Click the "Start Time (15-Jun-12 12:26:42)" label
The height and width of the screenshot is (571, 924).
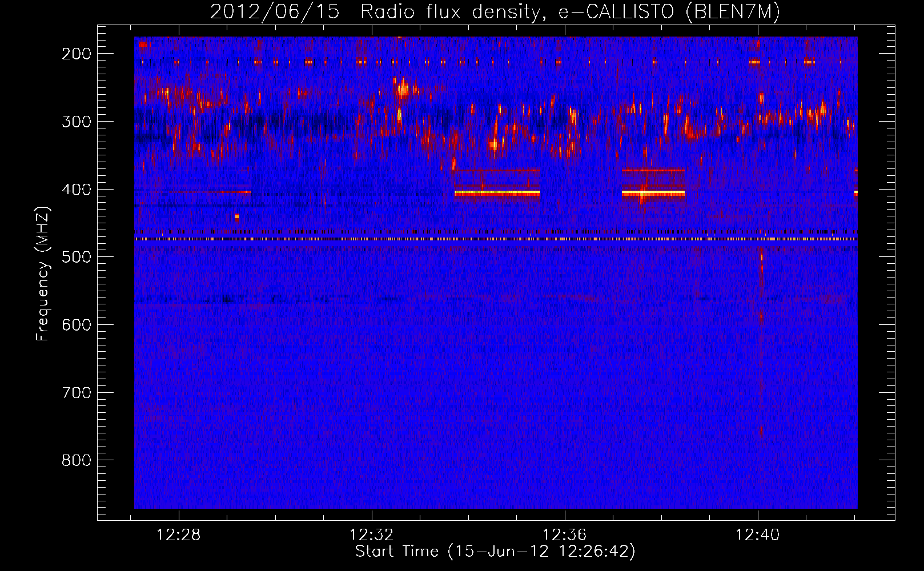(x=495, y=552)
